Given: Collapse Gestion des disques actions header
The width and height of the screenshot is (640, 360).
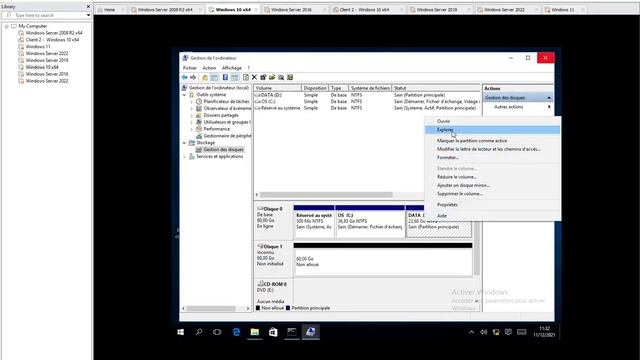Looking at the screenshot, I should tap(549, 98).
